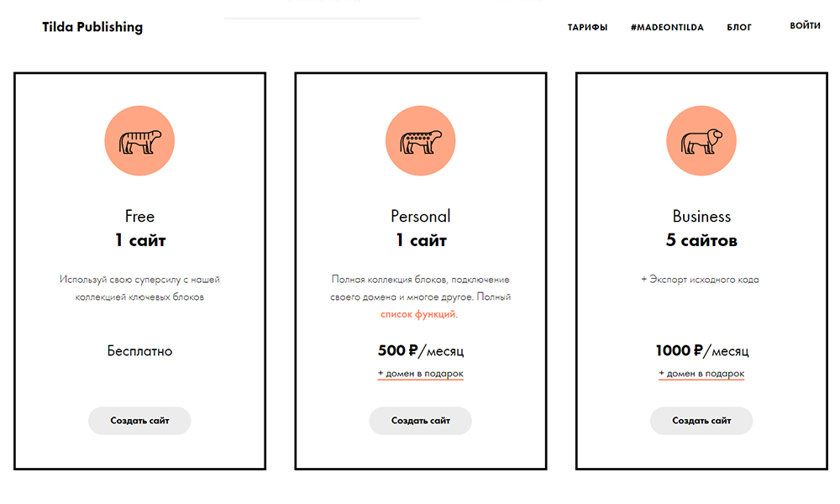Select the Business plan title
840x504 pixels.
point(701,217)
